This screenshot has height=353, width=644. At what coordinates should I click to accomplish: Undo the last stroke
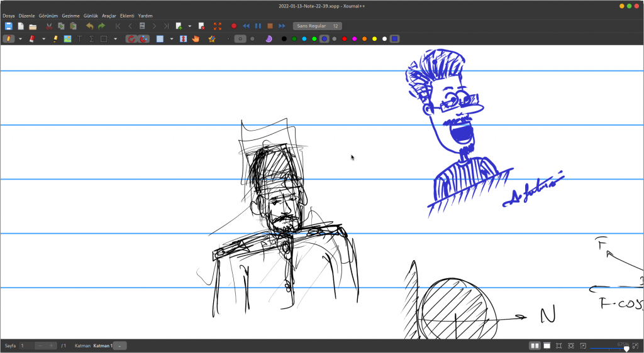(89, 26)
